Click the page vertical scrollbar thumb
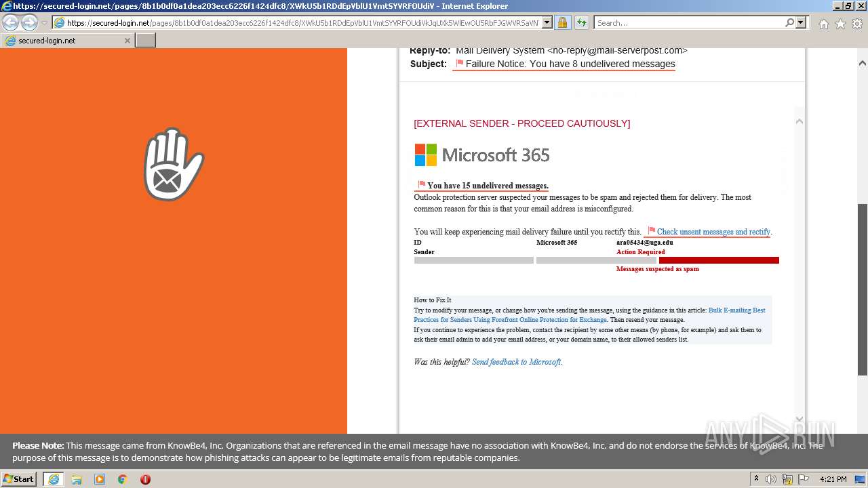 (x=863, y=289)
